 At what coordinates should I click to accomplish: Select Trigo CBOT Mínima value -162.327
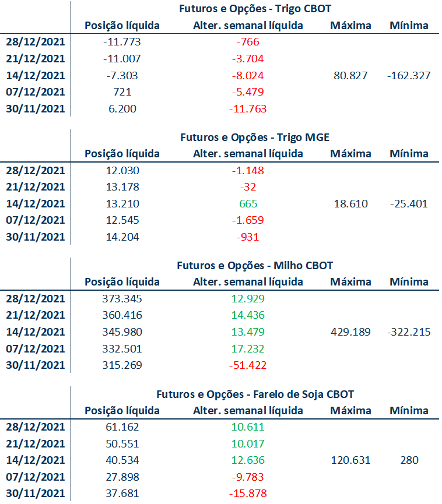point(409,76)
